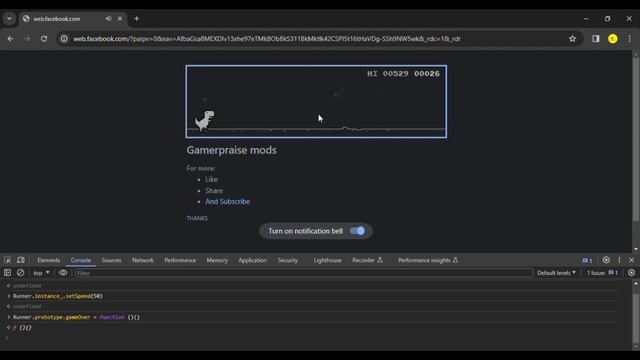Open Chrome's three-dot menu
Image resolution: width=640 pixels, height=360 pixels.
pos(629,39)
